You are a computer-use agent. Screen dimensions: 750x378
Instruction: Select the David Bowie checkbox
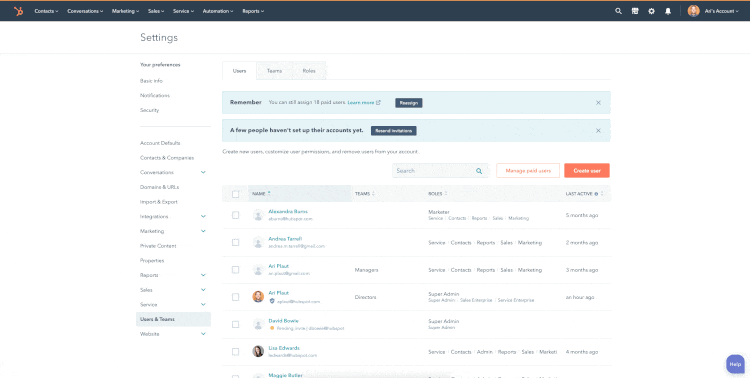tap(235, 324)
